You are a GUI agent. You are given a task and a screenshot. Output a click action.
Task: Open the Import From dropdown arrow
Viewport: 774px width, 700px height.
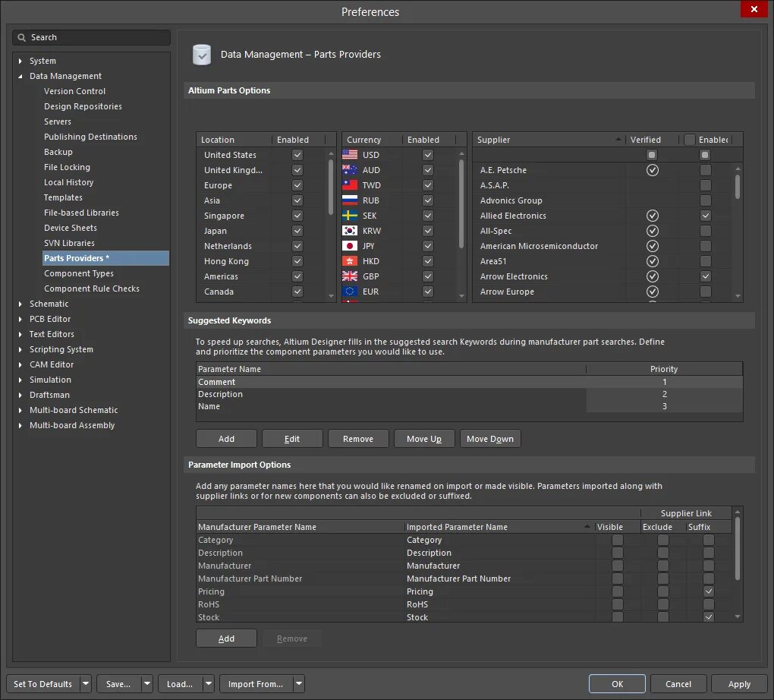point(299,684)
